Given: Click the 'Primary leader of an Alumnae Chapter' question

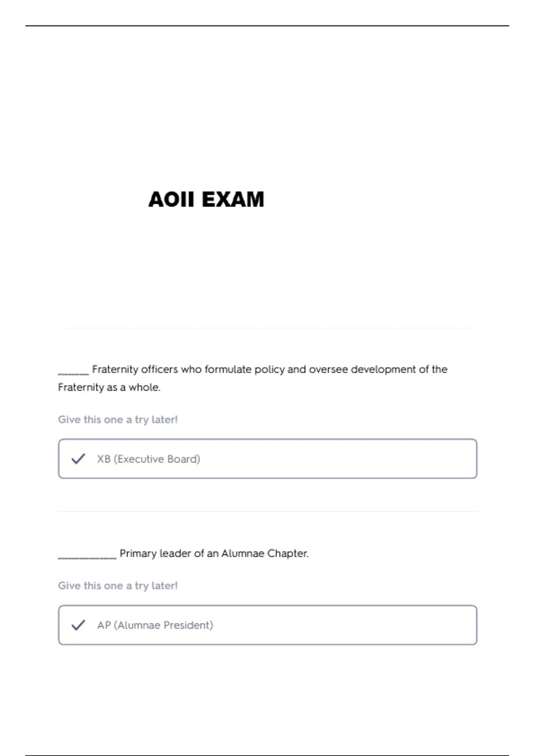Looking at the screenshot, I should [214, 553].
